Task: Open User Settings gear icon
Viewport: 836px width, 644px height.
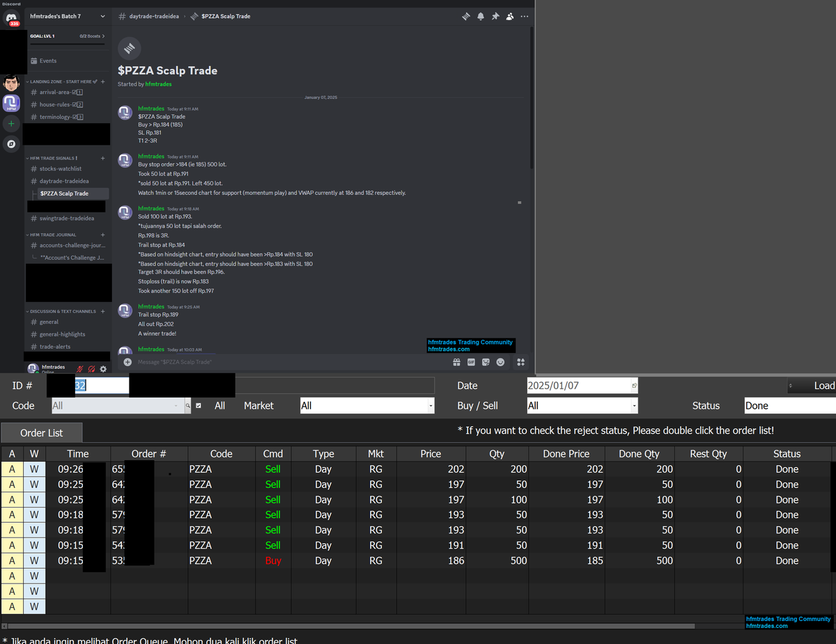Action: pos(103,368)
